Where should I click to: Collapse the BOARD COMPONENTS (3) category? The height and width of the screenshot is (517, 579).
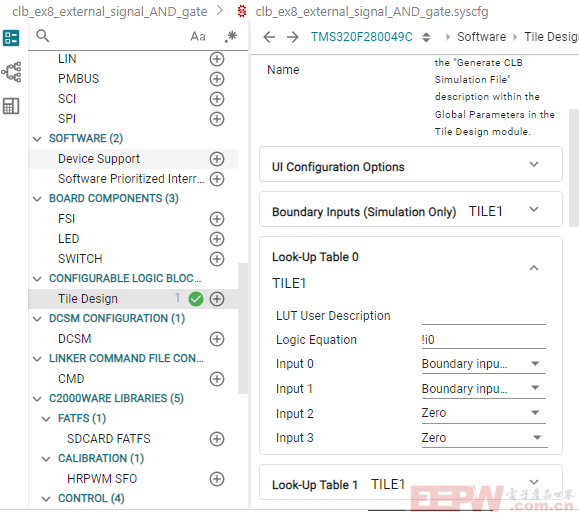(x=37, y=199)
